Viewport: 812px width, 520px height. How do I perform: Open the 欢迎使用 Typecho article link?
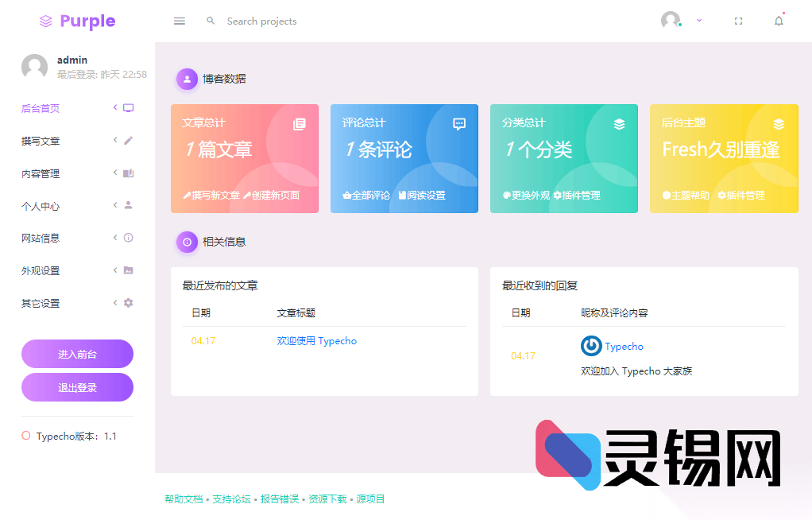click(x=316, y=341)
